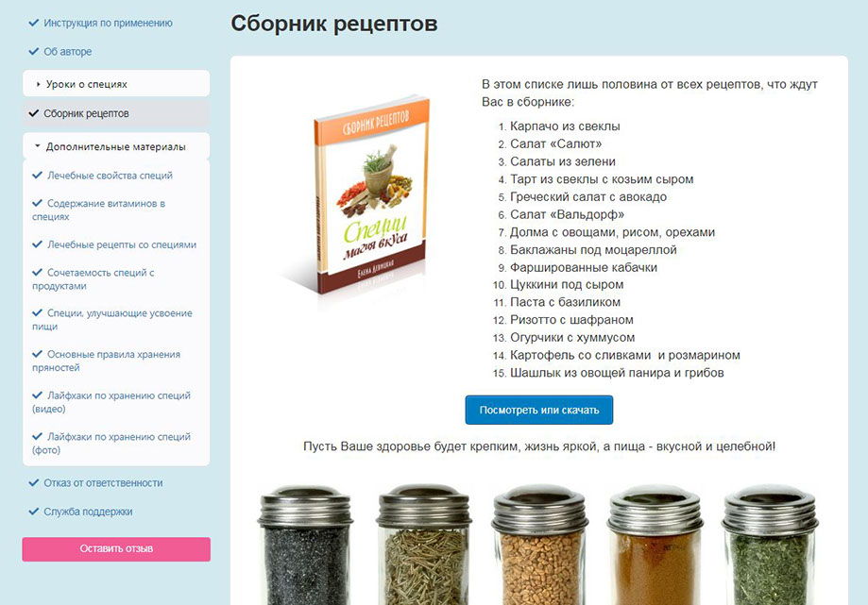Collapse the Дополнительные материалы section
Screen dimensions: 868x605
click(116, 146)
